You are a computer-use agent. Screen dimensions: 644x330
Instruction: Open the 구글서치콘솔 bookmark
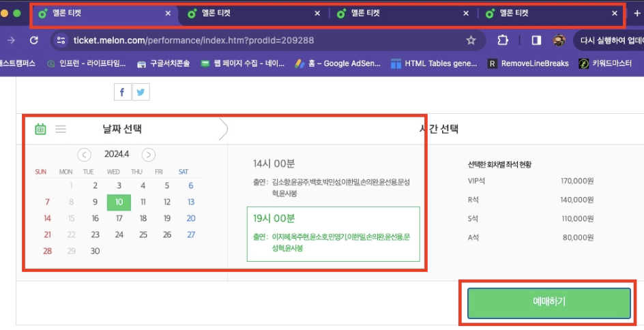(164, 63)
